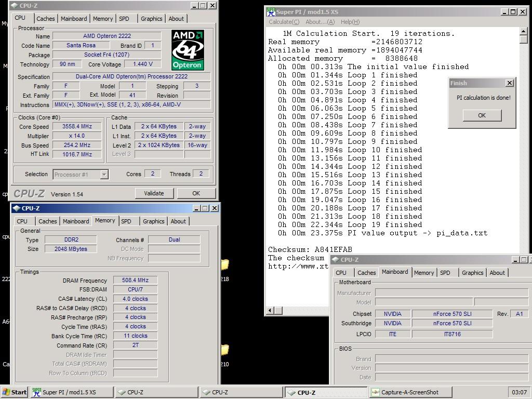
Task: Click the HT Link 1016.7 MHz value
Action: (77, 154)
